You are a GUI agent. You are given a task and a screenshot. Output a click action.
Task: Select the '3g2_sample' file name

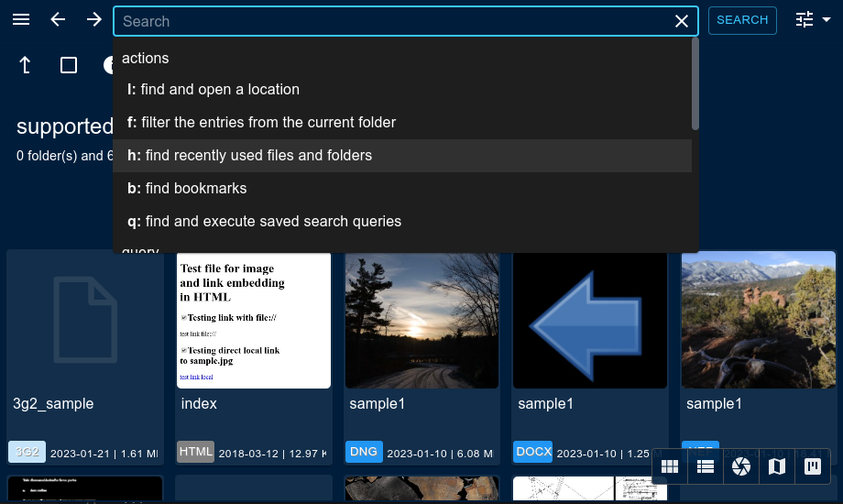click(53, 404)
